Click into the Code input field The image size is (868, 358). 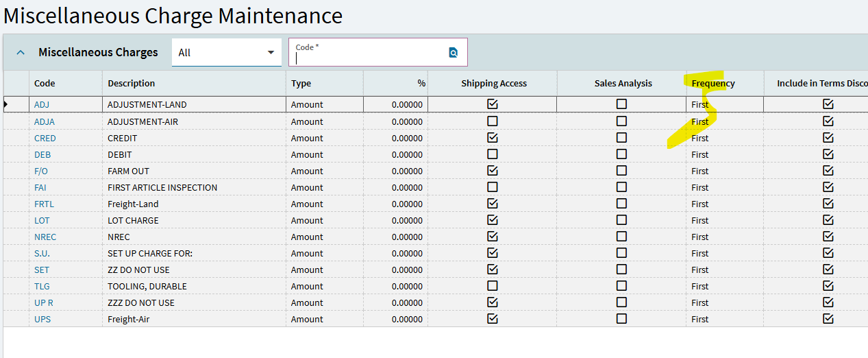pyautogui.click(x=369, y=58)
